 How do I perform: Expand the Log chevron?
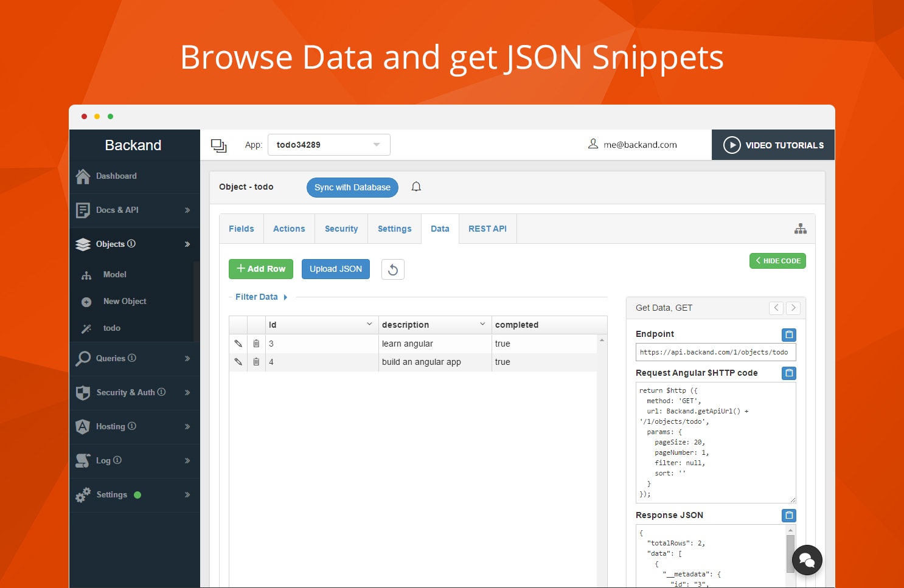187,461
